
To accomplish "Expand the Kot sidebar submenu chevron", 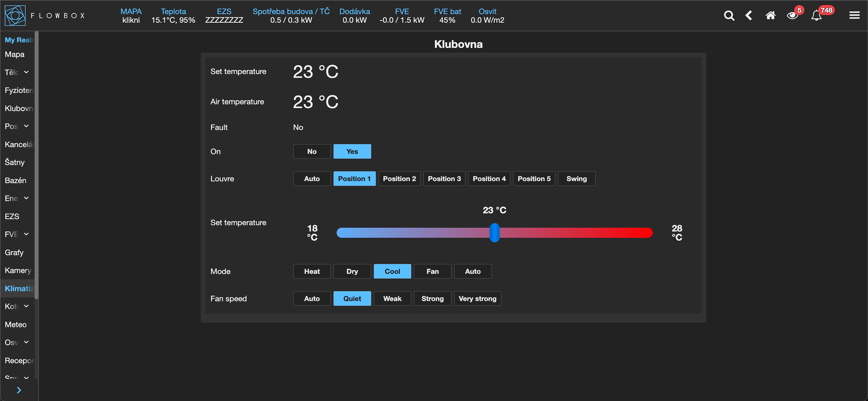I will [26, 306].
